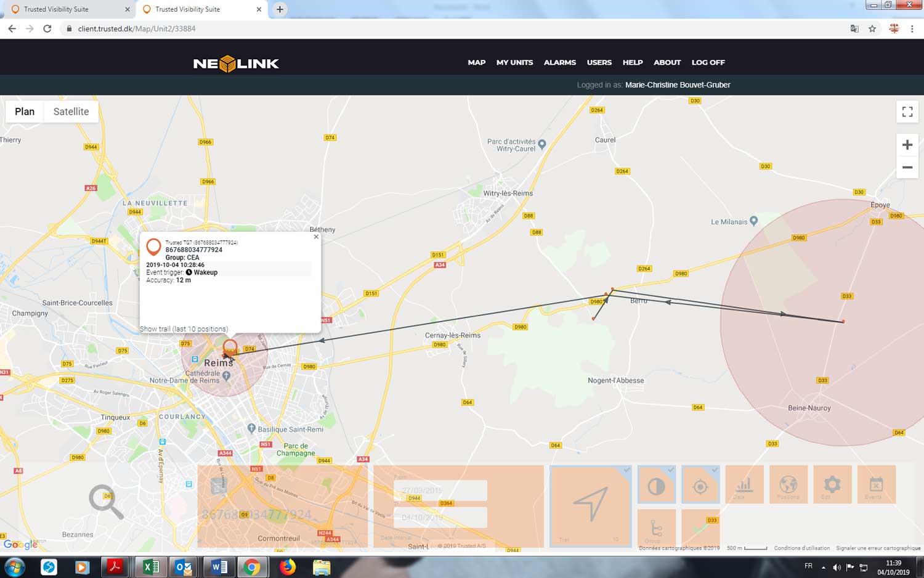The width and height of the screenshot is (924, 578).
Task: Click the start date field 27/09/2019
Action: [440, 490]
